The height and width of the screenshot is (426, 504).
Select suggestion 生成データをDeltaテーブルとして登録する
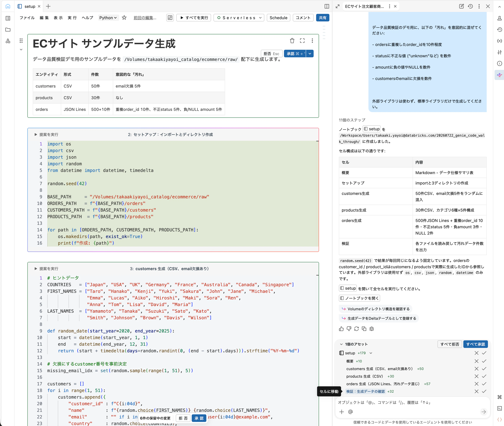379,318
